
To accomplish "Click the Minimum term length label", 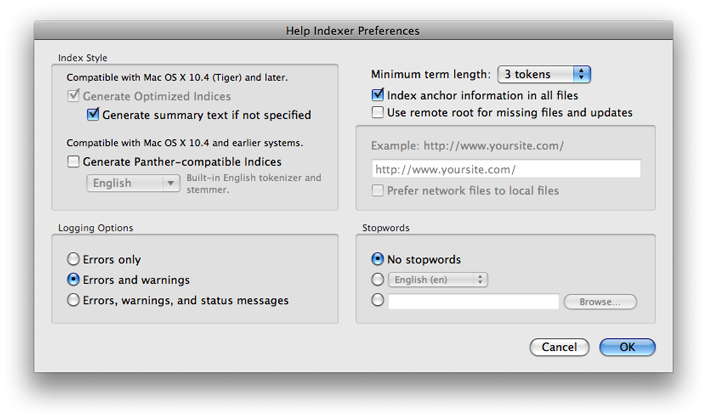I will tap(431, 74).
